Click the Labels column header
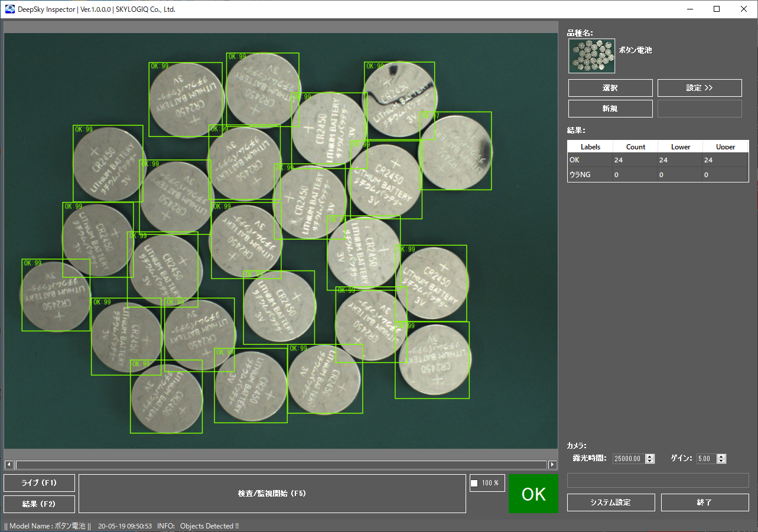 (x=590, y=146)
